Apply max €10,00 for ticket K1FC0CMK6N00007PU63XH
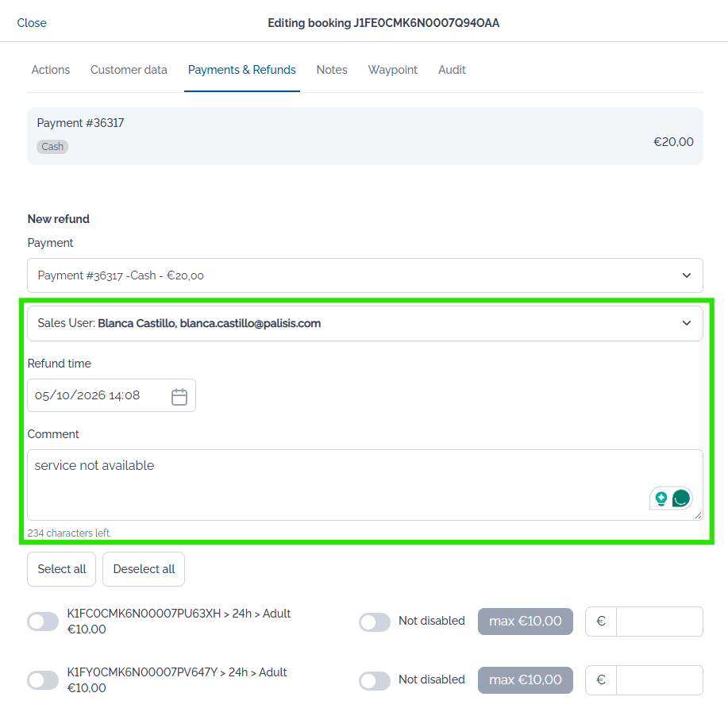Screen dimensions: 728x716 point(526,622)
